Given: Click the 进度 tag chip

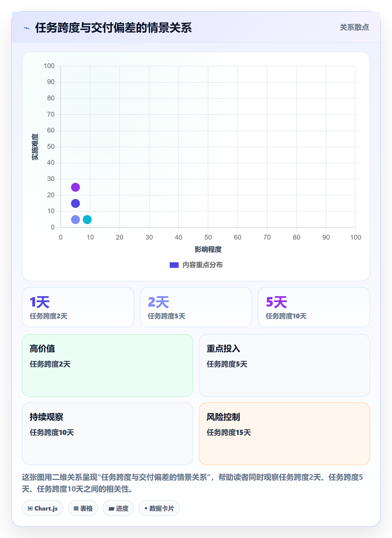Looking at the screenshot, I should coord(118,508).
